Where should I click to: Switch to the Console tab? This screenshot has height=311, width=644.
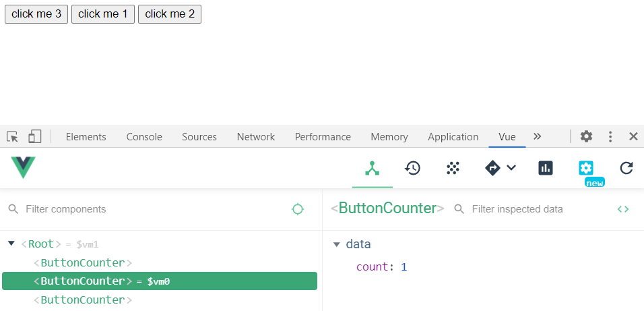(x=144, y=137)
